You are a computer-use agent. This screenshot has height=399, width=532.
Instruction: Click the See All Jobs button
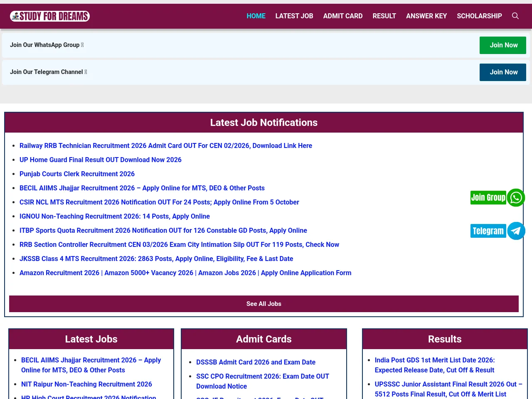tap(264, 304)
